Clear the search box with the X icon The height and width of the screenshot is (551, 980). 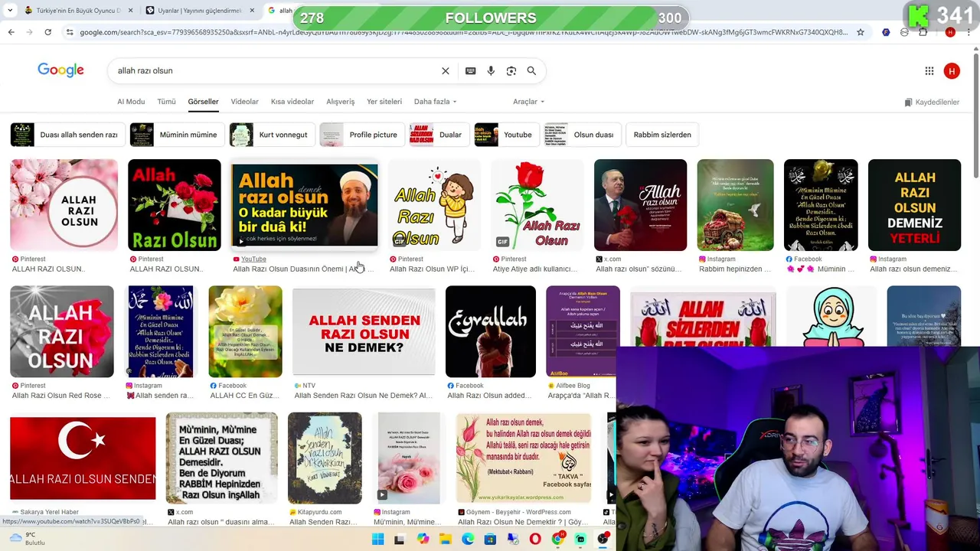446,70
